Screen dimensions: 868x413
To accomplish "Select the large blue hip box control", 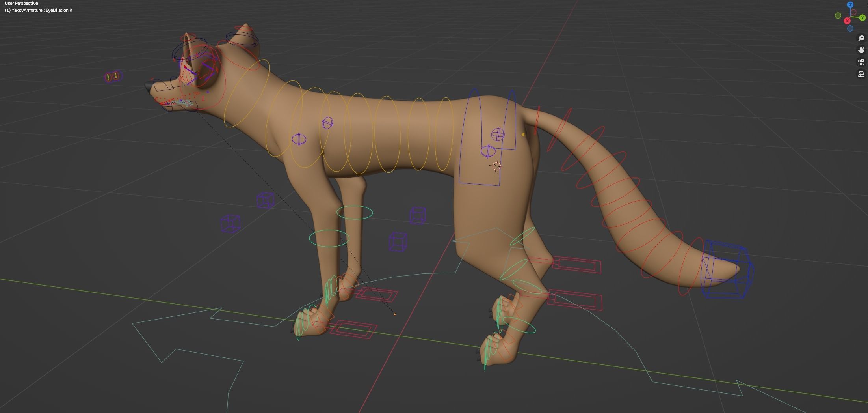I will pos(488,137).
